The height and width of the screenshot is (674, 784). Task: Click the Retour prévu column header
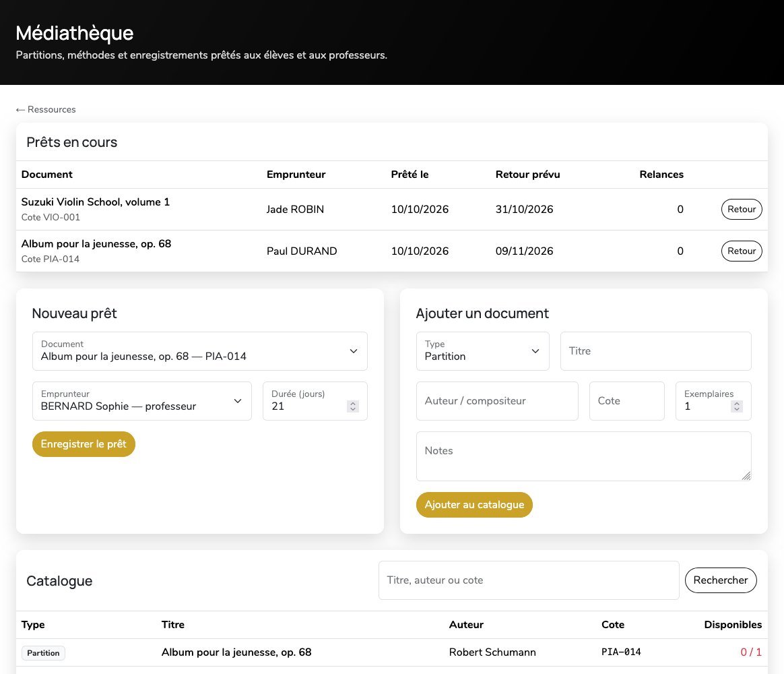coord(527,175)
